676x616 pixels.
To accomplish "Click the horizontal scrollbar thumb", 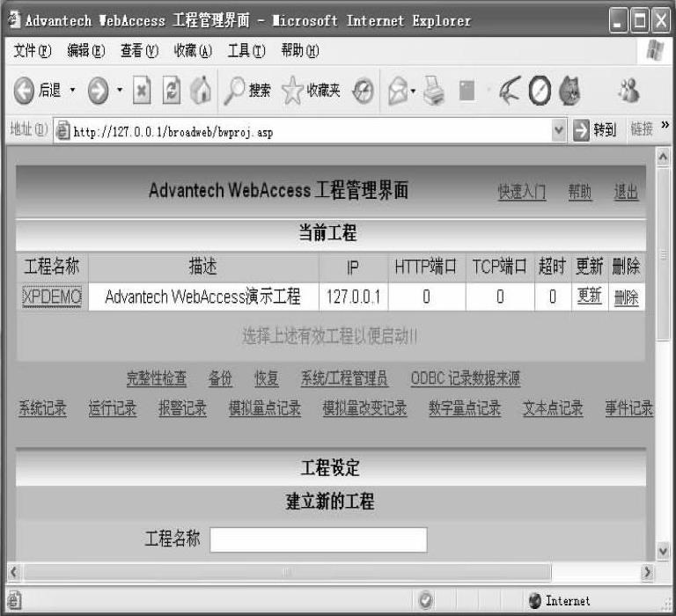I will (x=287, y=573).
